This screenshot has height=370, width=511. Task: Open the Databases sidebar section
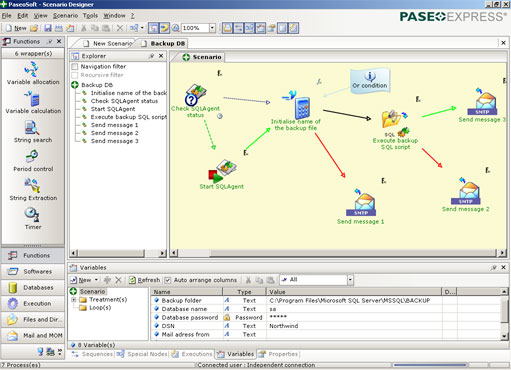click(x=33, y=287)
